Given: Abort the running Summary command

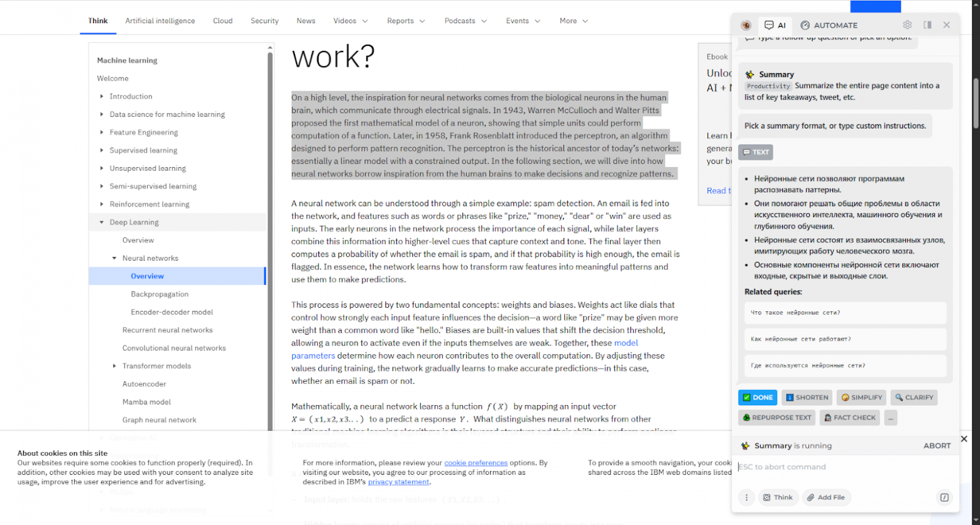Looking at the screenshot, I should (937, 446).
